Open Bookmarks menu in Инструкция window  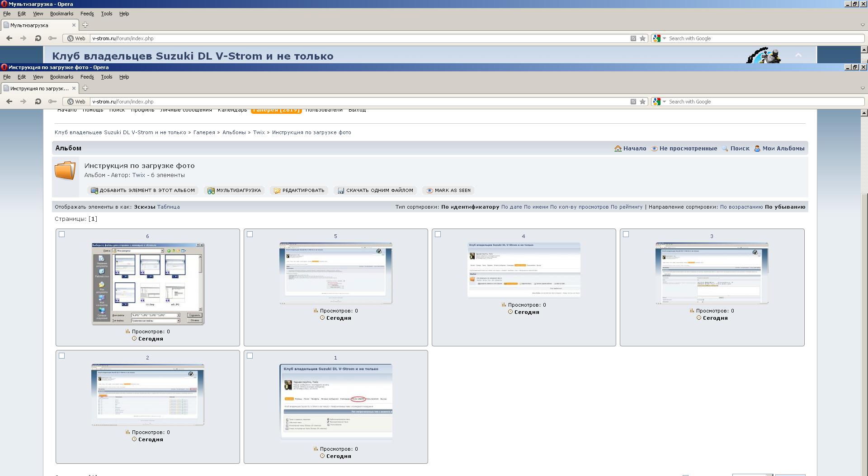click(x=61, y=77)
